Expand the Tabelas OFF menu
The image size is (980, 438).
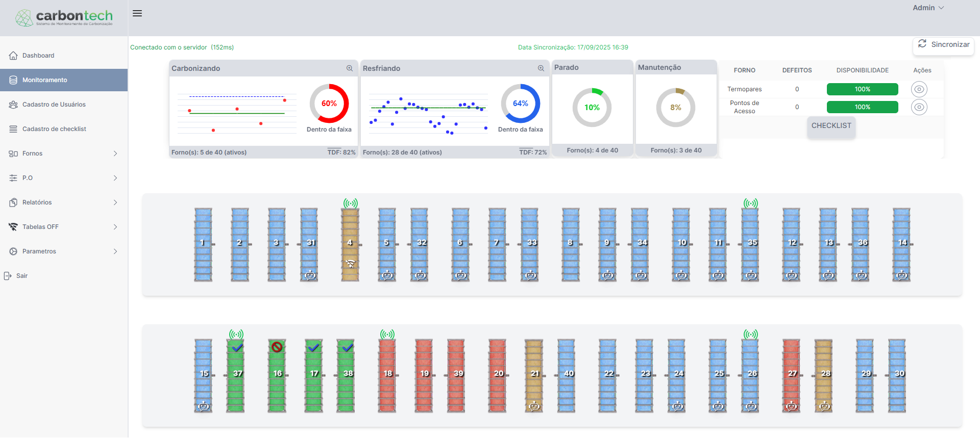pyautogui.click(x=64, y=227)
